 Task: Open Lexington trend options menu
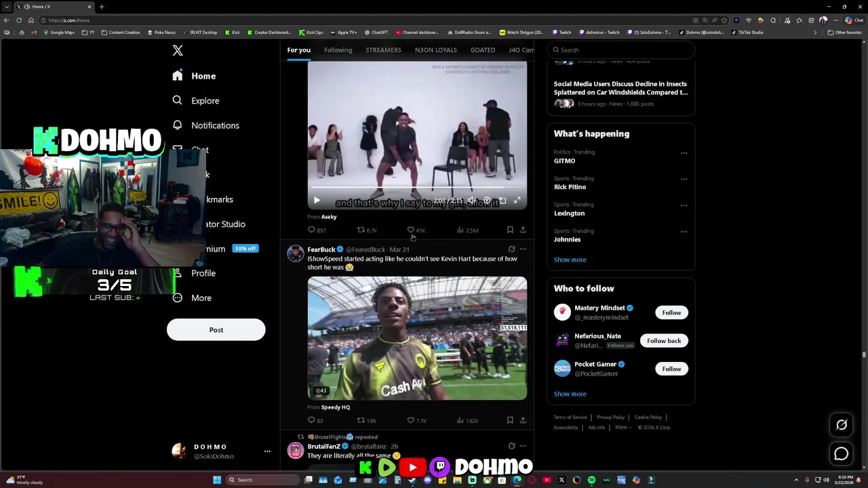pos(684,205)
